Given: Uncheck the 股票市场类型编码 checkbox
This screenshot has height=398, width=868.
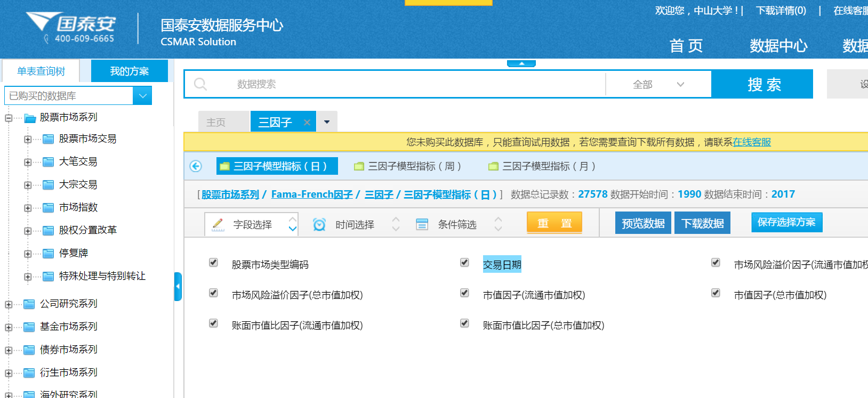Looking at the screenshot, I should click(x=213, y=262).
